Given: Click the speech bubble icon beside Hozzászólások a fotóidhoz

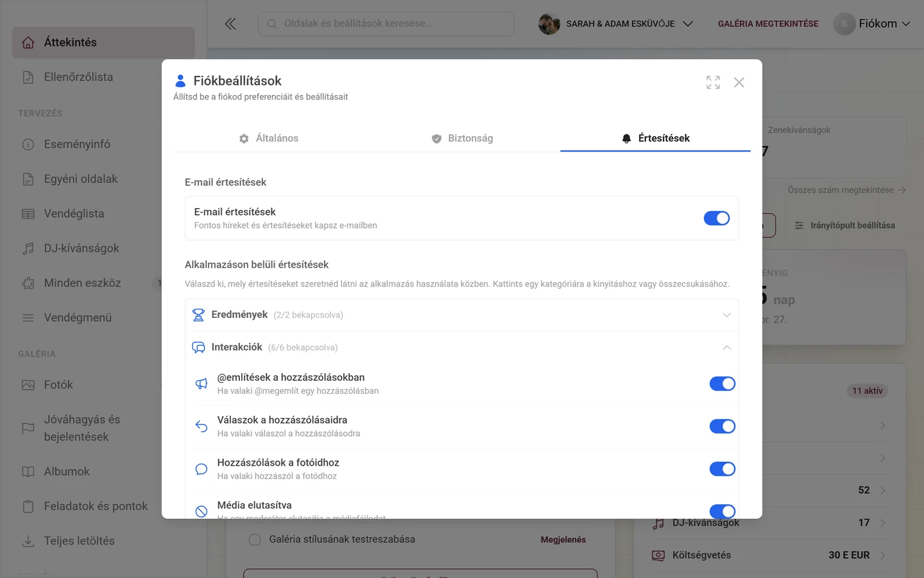Looking at the screenshot, I should pos(201,469).
